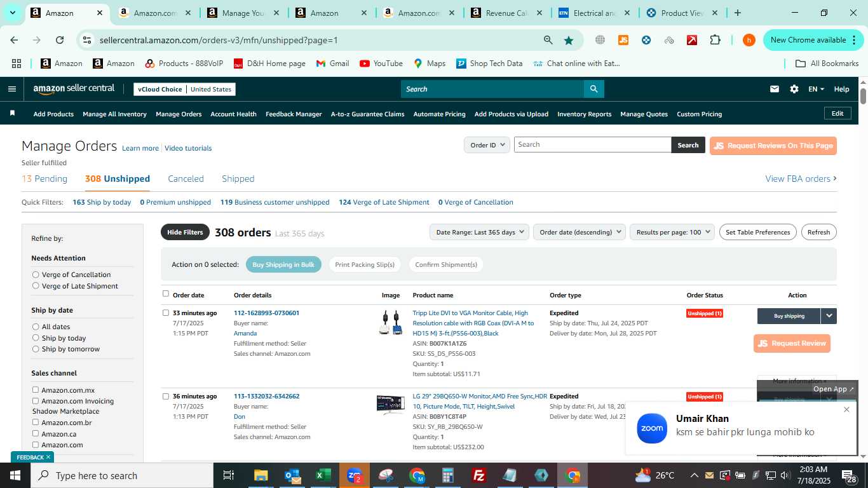Tick checkbox for order 112-1628993-0730601
Image resolution: width=868 pixels, height=488 pixels.
tap(166, 313)
